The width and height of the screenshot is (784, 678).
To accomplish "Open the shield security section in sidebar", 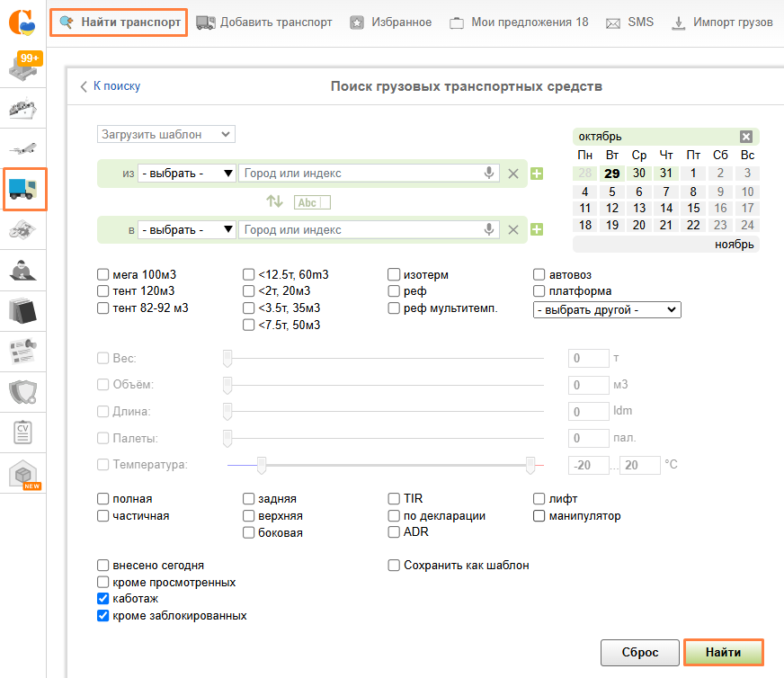I will [x=24, y=392].
